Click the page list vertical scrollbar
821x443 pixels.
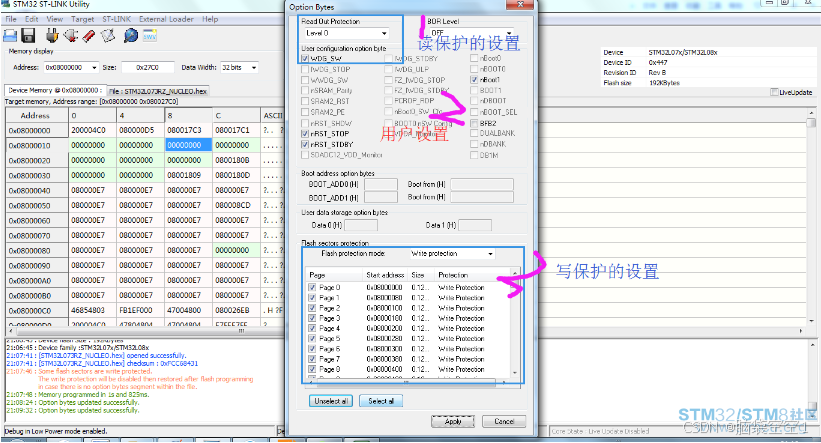click(515, 323)
